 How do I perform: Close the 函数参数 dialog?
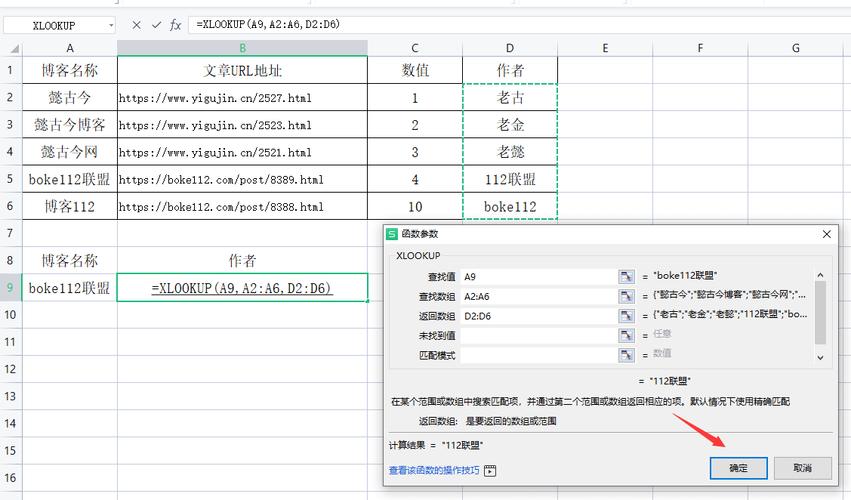[x=827, y=234]
